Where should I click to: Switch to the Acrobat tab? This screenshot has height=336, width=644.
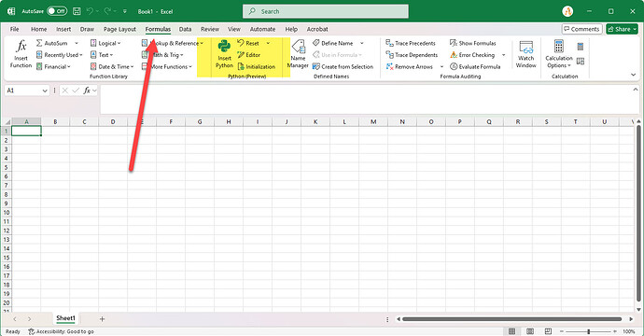(317, 29)
